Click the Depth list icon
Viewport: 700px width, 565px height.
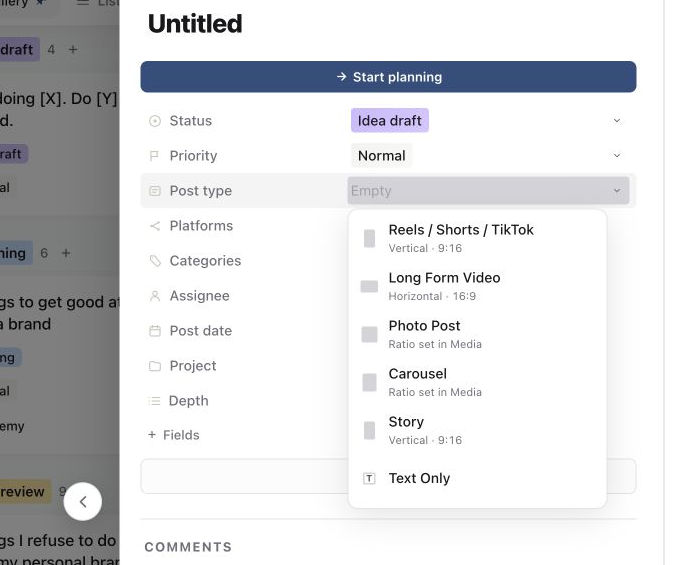(154, 401)
